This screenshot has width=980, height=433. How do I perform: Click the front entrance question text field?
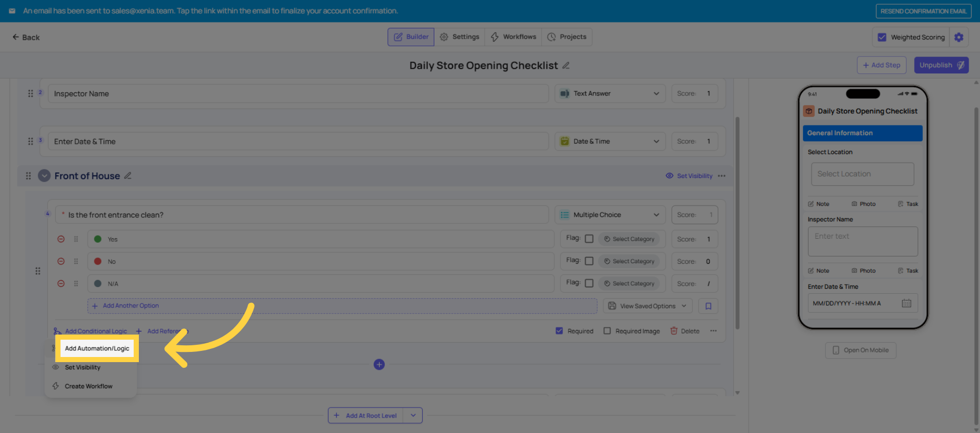tap(302, 215)
